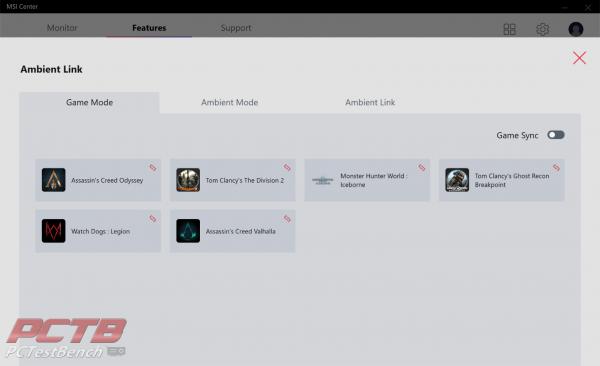
Task: Open the grid view icon in header
Action: (509, 29)
